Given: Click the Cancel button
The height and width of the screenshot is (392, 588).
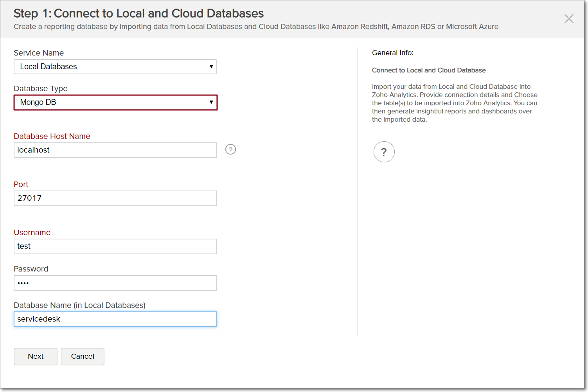Looking at the screenshot, I should [x=83, y=356].
